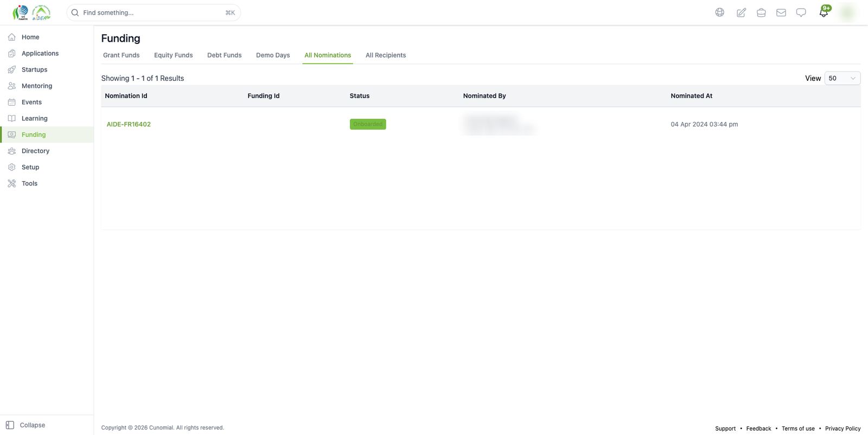Switch to the Equity Funds tab
Viewport: 868px width, 435px height.
tap(173, 55)
